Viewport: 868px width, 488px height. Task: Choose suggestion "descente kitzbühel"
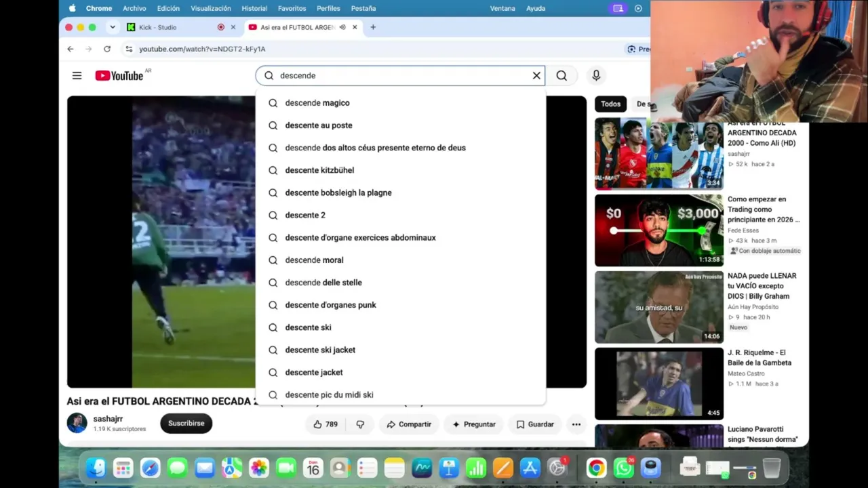point(400,170)
